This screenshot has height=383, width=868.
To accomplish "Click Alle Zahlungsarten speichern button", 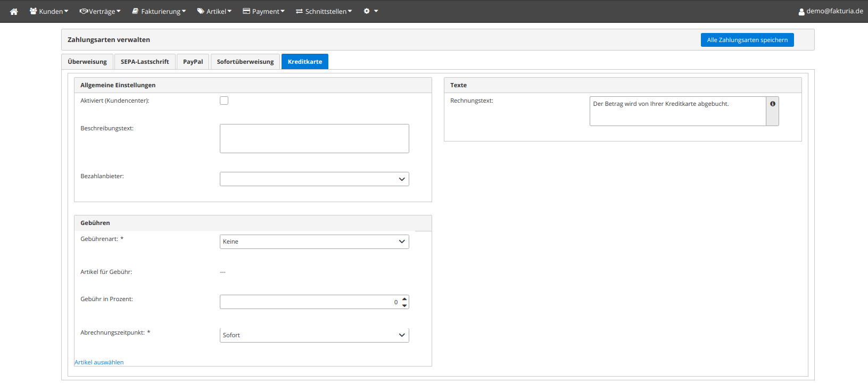I will (x=747, y=40).
